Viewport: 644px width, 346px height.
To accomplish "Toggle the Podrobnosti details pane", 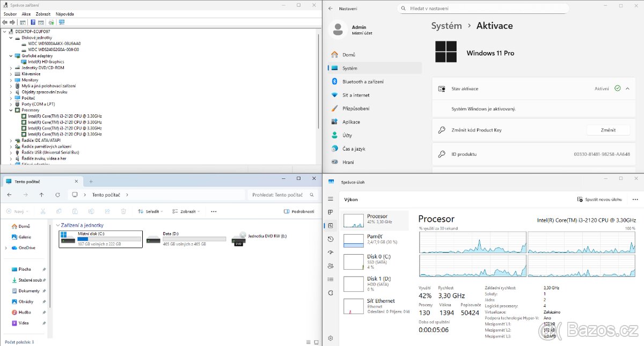I will click(299, 211).
